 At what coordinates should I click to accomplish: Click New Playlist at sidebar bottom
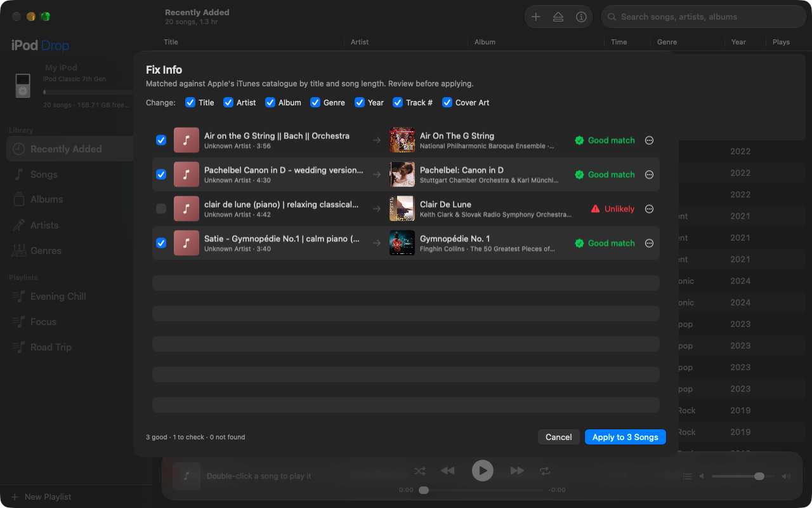[x=41, y=497]
